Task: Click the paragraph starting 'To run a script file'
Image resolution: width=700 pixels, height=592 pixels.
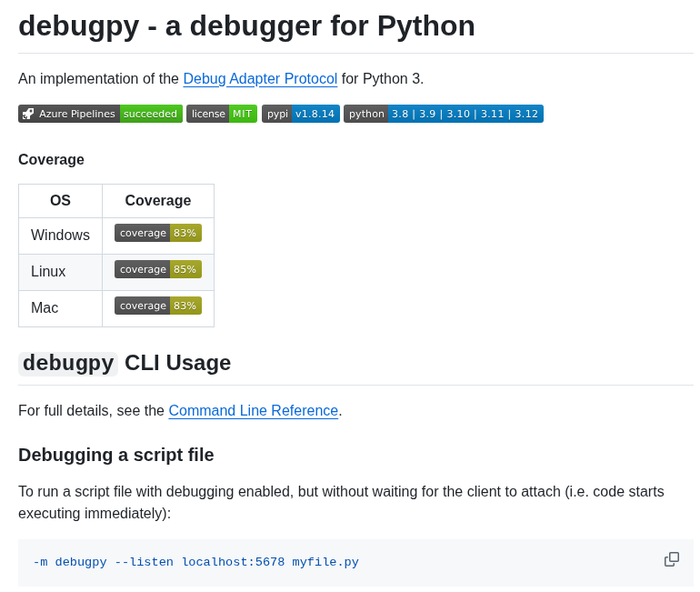Action: pos(341,502)
